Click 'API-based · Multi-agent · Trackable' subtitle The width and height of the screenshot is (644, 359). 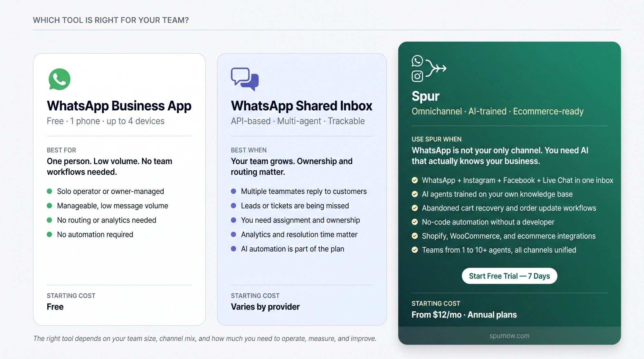[x=298, y=121]
